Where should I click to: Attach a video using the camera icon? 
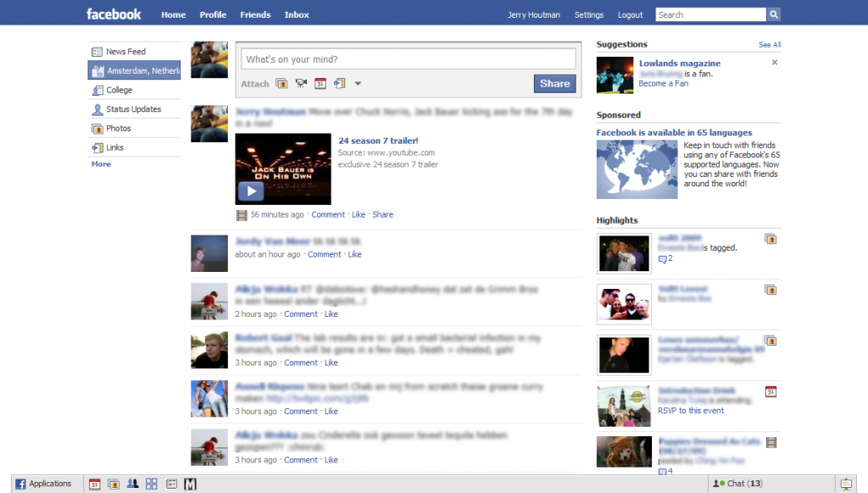click(301, 84)
